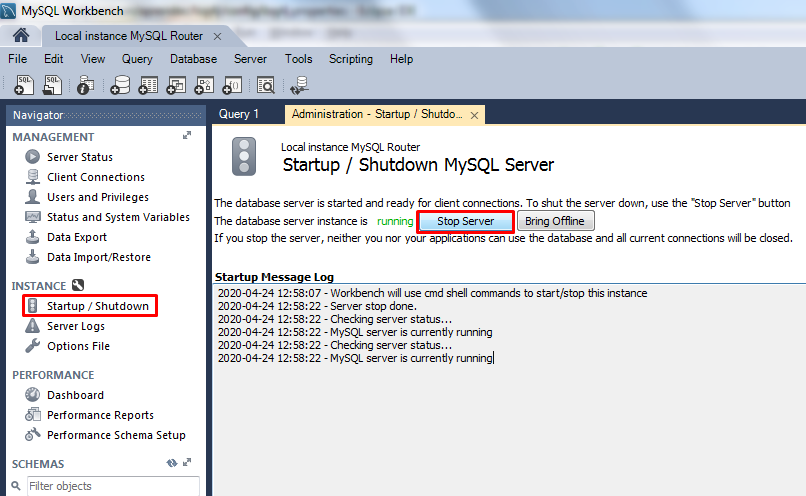The height and width of the screenshot is (496, 806).
Task: Click the Stop Server button
Action: coord(465,222)
